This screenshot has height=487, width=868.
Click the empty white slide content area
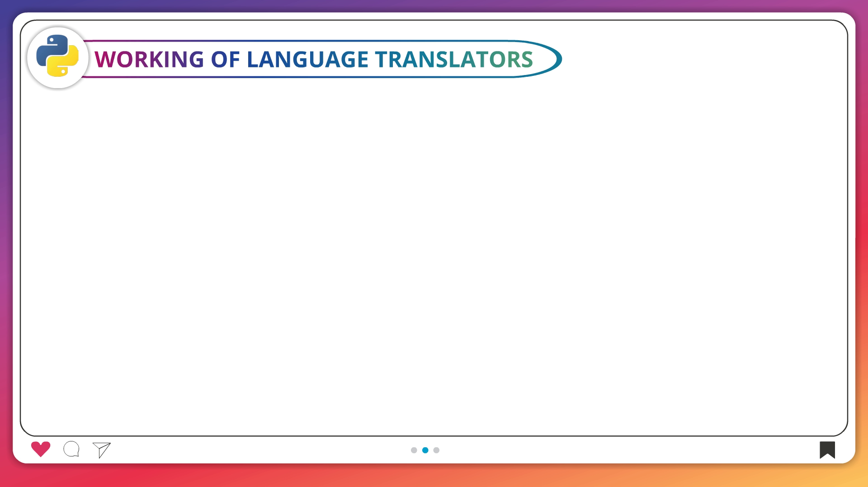[434, 253]
